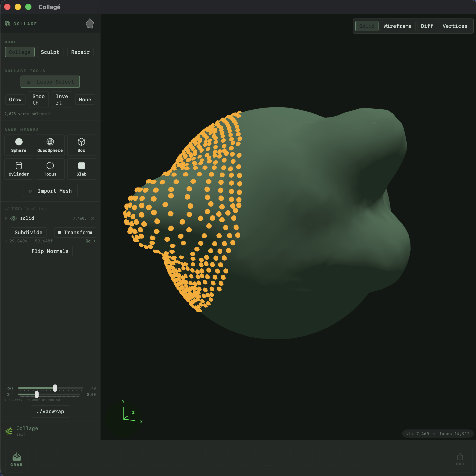This screenshot has width=476, height=476.
Task: Expand the solid layer with Go arrow
Action: pos(90,241)
